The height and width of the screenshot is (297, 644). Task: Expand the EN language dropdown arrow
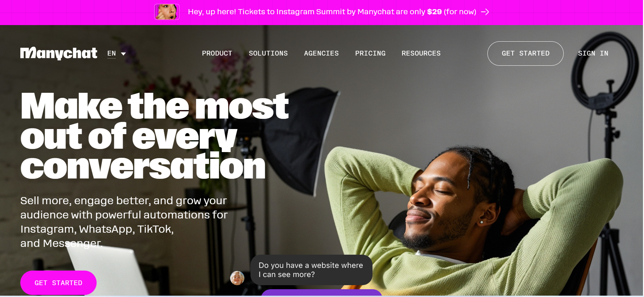pos(123,54)
